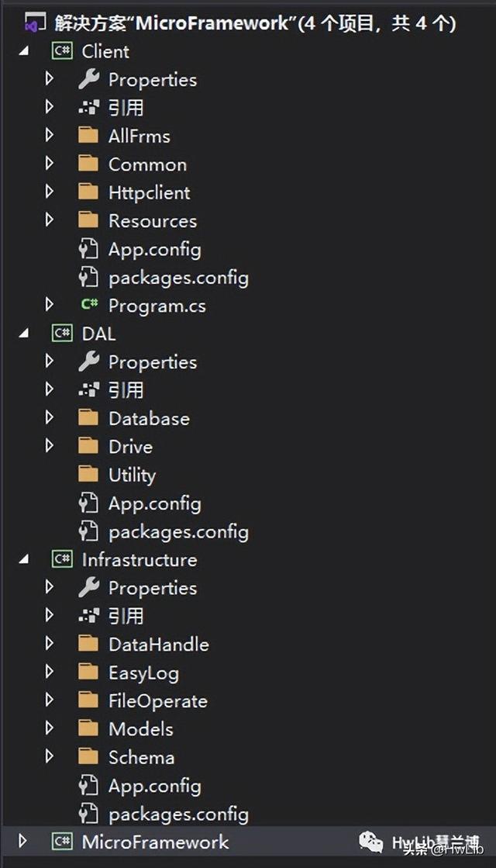Click the wrench icon of Client Properties
This screenshot has height=868, width=496.
click(88, 79)
